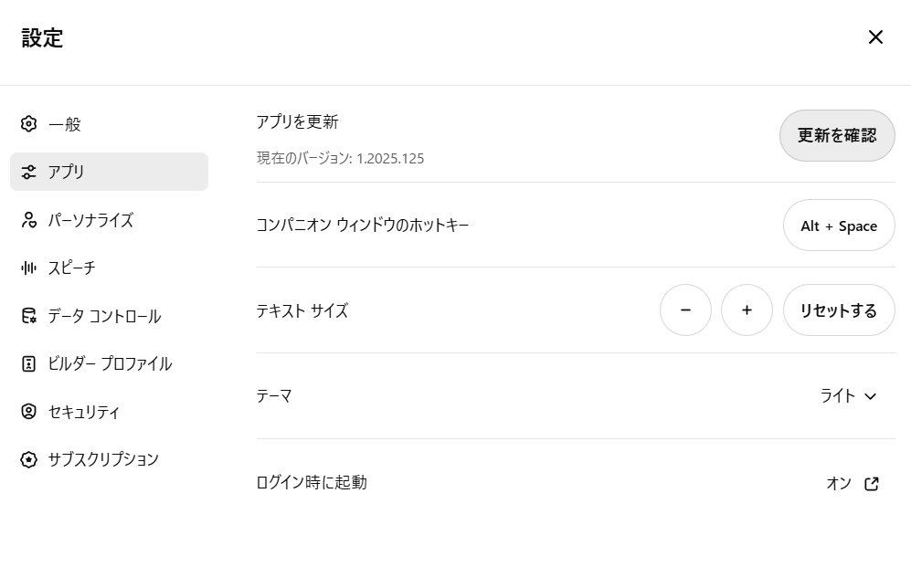Click the person icon beside パーソナライズ
The height and width of the screenshot is (588, 911).
[28, 219]
